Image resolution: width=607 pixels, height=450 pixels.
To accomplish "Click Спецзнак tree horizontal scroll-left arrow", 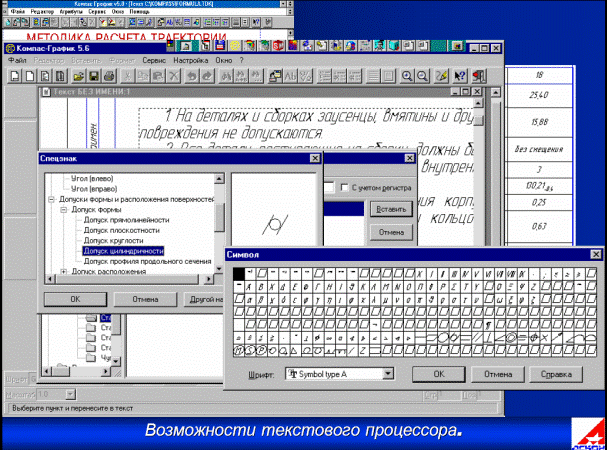I will pyautogui.click(x=50, y=278).
